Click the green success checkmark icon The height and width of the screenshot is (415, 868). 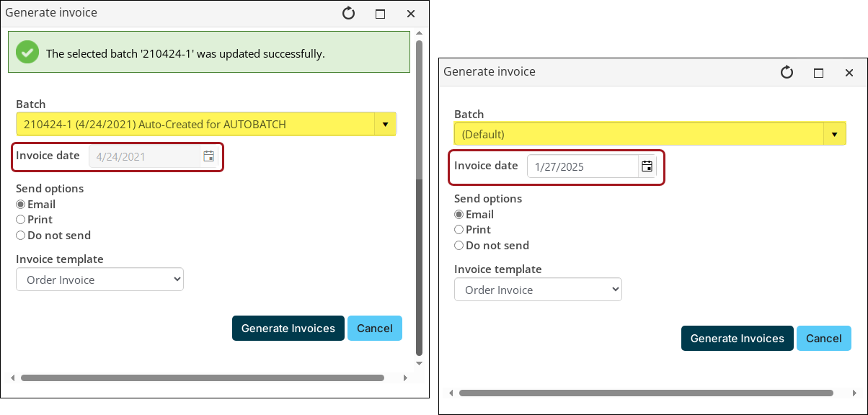27,53
